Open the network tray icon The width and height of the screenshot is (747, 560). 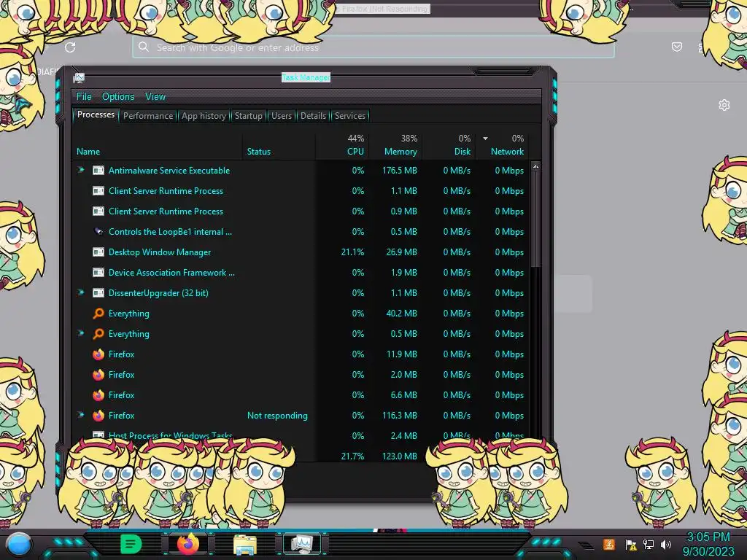(x=649, y=544)
